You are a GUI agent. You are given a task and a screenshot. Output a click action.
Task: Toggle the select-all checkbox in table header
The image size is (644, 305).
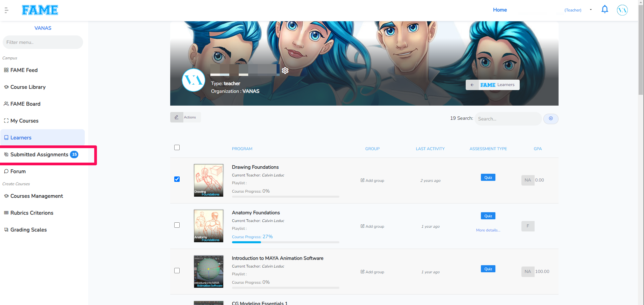[177, 147]
